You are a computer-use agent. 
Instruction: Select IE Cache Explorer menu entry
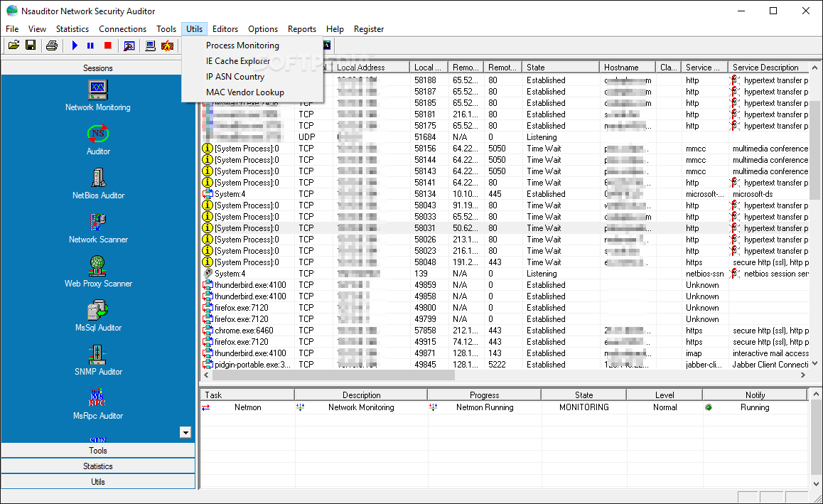coord(238,61)
